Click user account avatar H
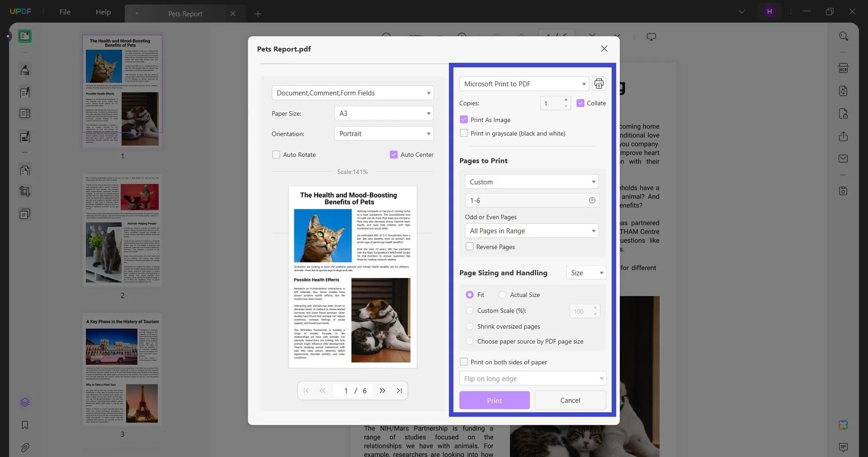The image size is (868, 457). click(769, 11)
